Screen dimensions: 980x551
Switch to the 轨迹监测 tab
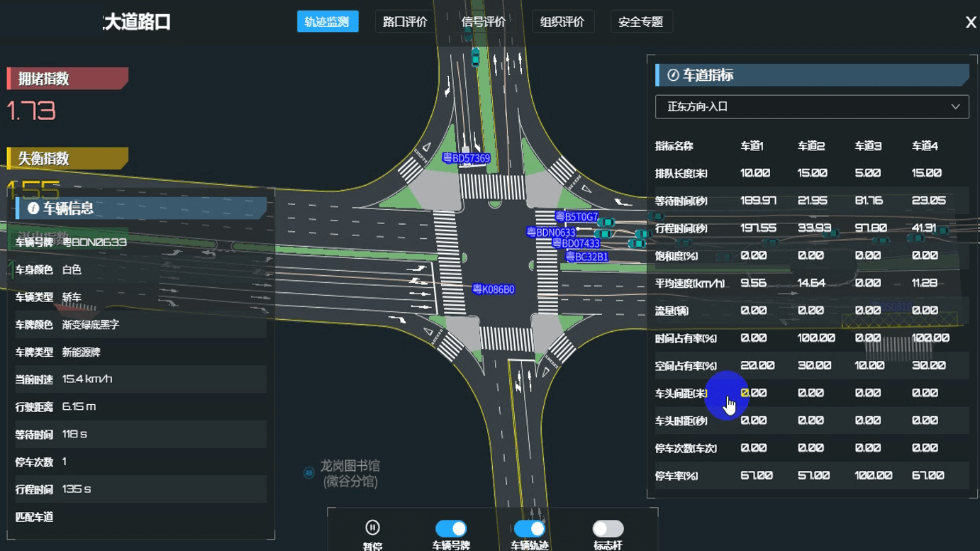coord(328,22)
